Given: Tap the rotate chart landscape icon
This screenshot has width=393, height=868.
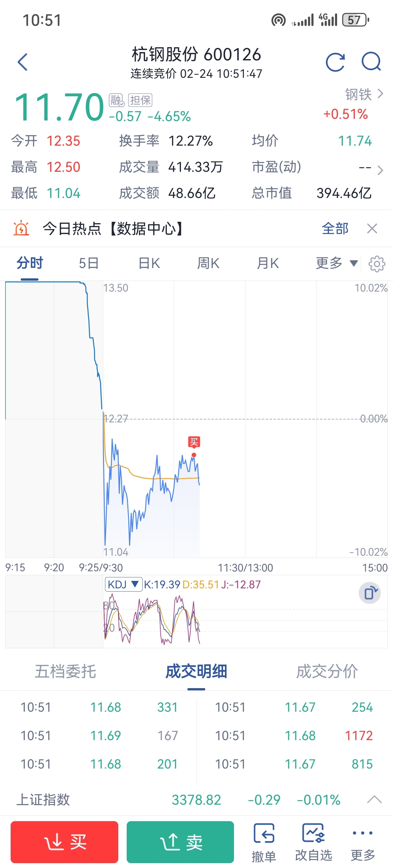Looking at the screenshot, I should pos(370,593).
